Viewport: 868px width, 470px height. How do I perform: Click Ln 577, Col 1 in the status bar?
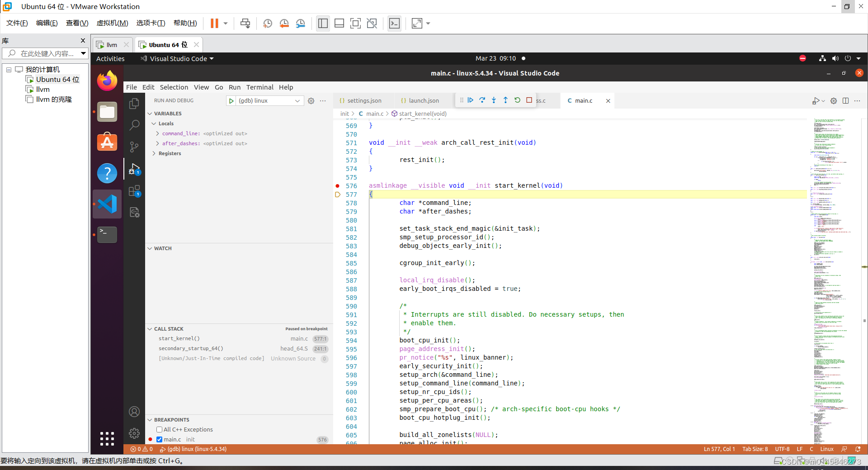(x=719, y=449)
